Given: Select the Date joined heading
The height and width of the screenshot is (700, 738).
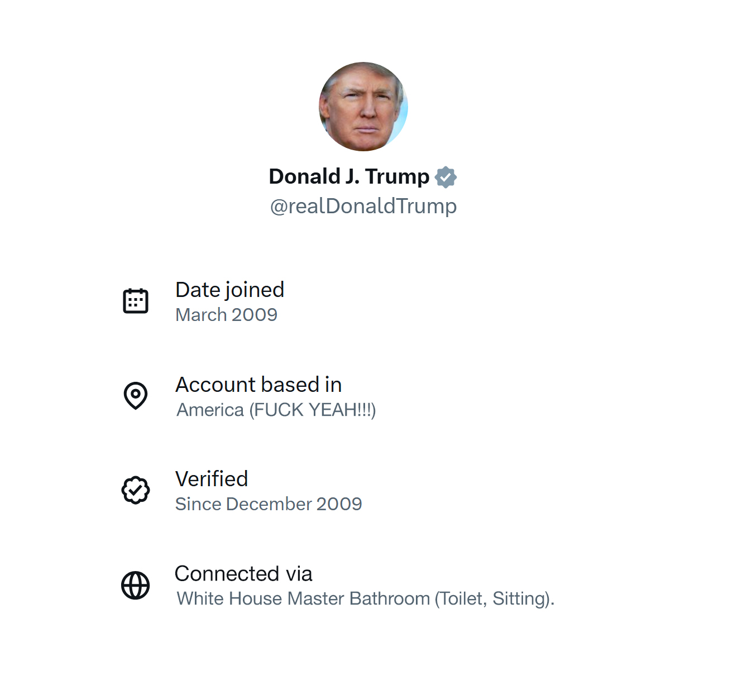Looking at the screenshot, I should point(229,290).
